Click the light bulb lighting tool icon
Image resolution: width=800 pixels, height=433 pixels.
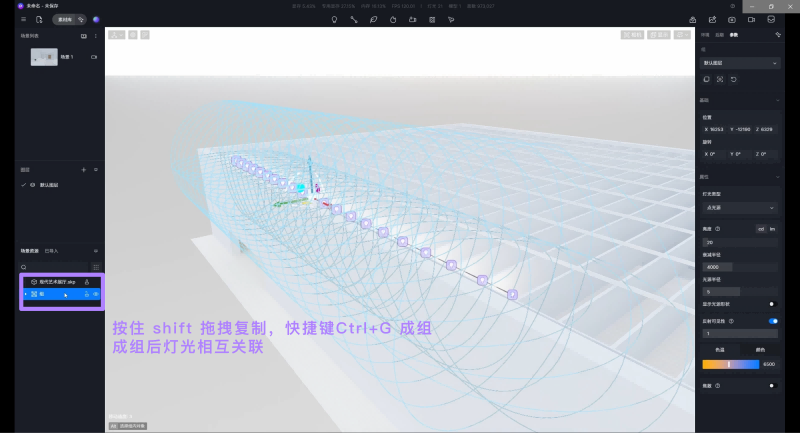(x=333, y=19)
